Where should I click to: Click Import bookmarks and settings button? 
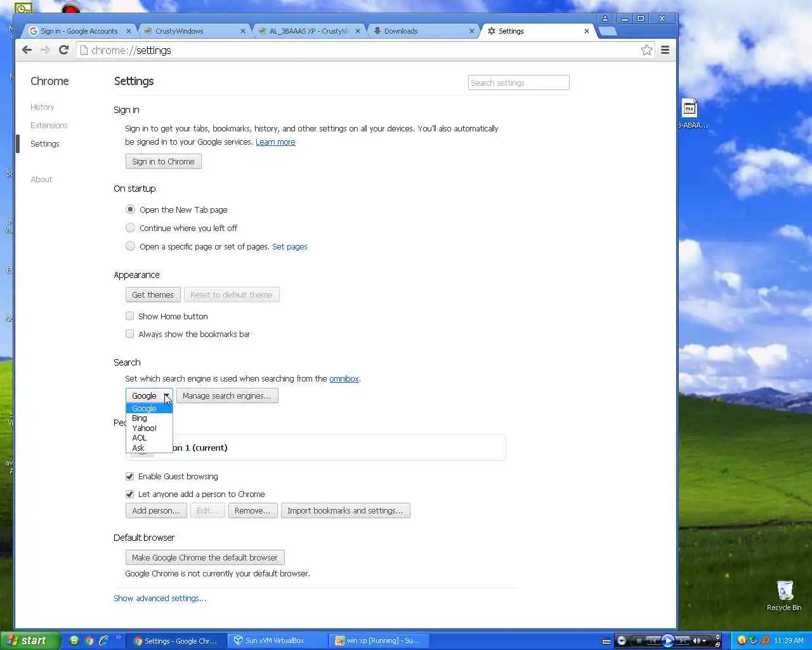click(345, 510)
